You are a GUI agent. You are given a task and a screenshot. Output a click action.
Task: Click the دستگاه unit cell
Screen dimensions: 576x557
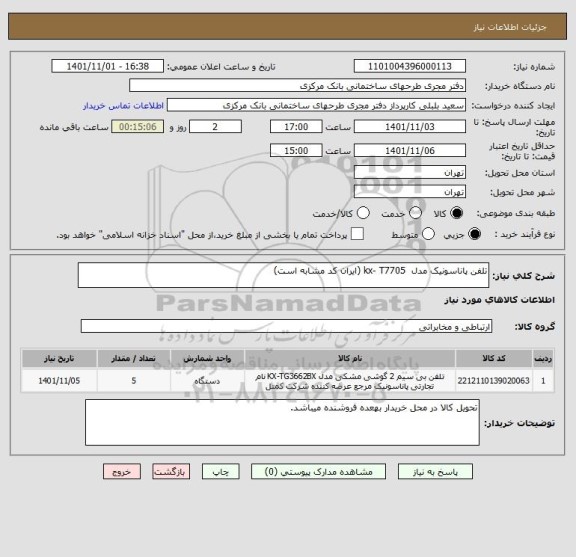click(x=207, y=381)
